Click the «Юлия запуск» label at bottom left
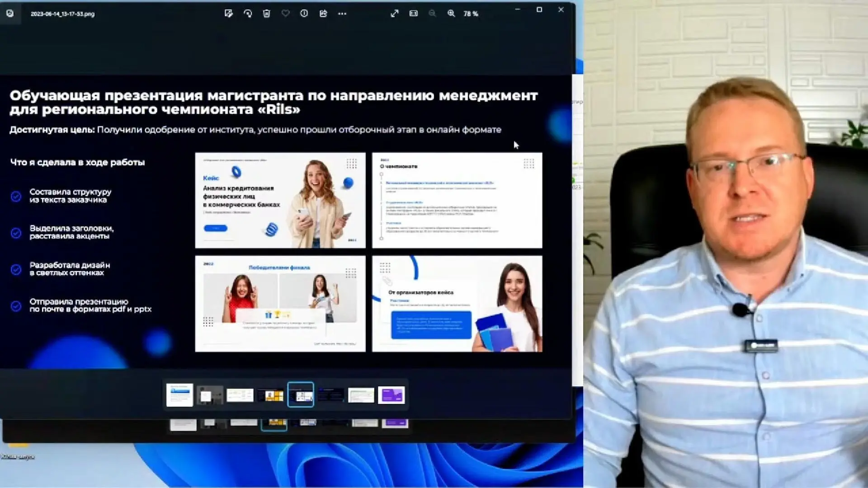 click(x=18, y=457)
